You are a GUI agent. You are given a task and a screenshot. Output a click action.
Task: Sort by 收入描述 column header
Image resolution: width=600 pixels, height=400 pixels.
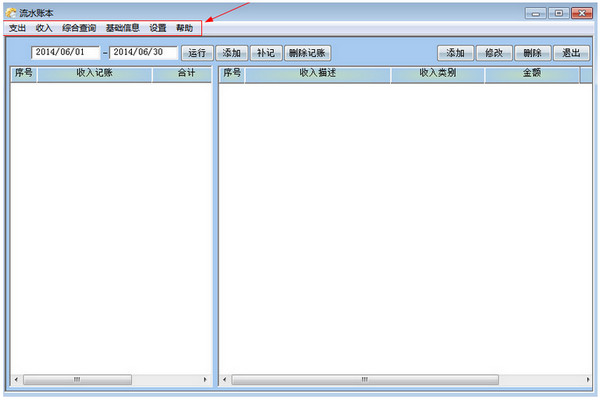click(x=318, y=74)
